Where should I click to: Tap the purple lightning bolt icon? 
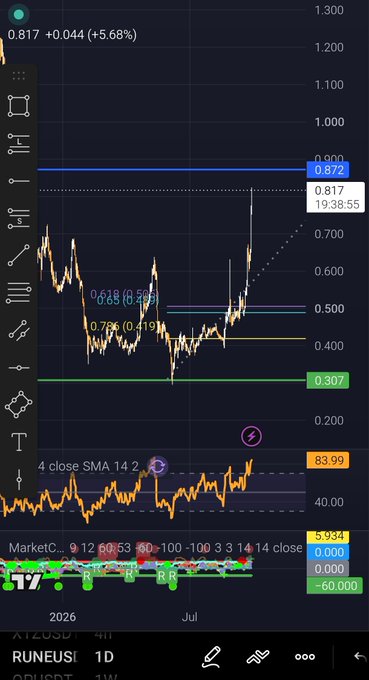pos(252,435)
